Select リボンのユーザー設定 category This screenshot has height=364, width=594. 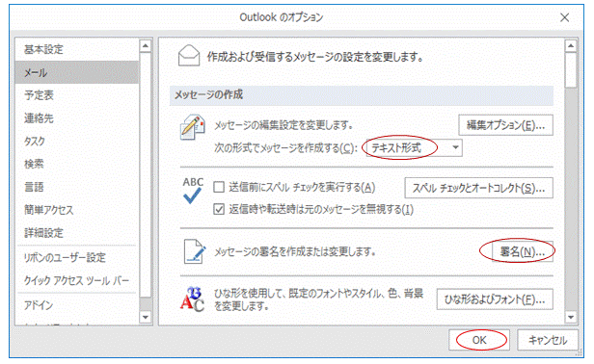(77, 258)
